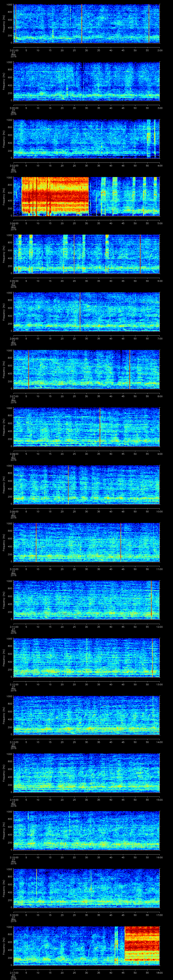Click the 2:13:00 start time label
This screenshot has width=173, height=980.
click(14, 742)
